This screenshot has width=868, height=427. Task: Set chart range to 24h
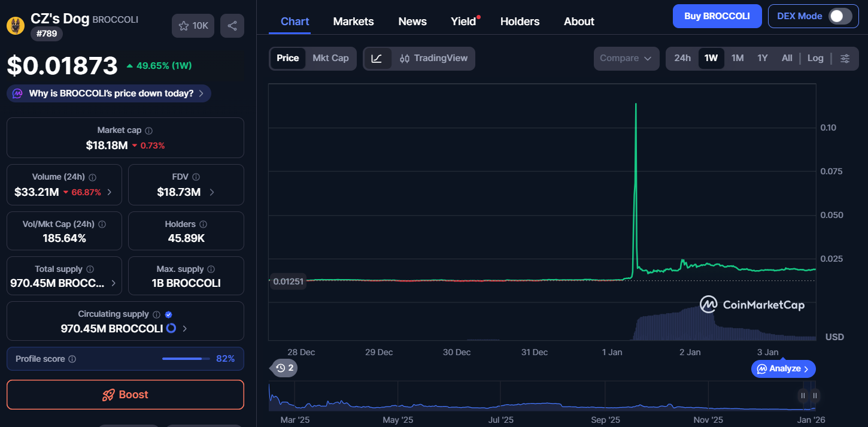click(x=682, y=58)
